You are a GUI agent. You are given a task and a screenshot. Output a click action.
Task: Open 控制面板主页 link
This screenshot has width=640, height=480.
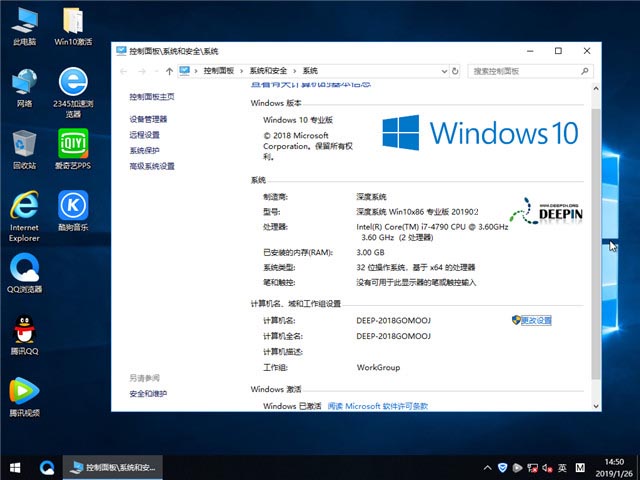152,97
